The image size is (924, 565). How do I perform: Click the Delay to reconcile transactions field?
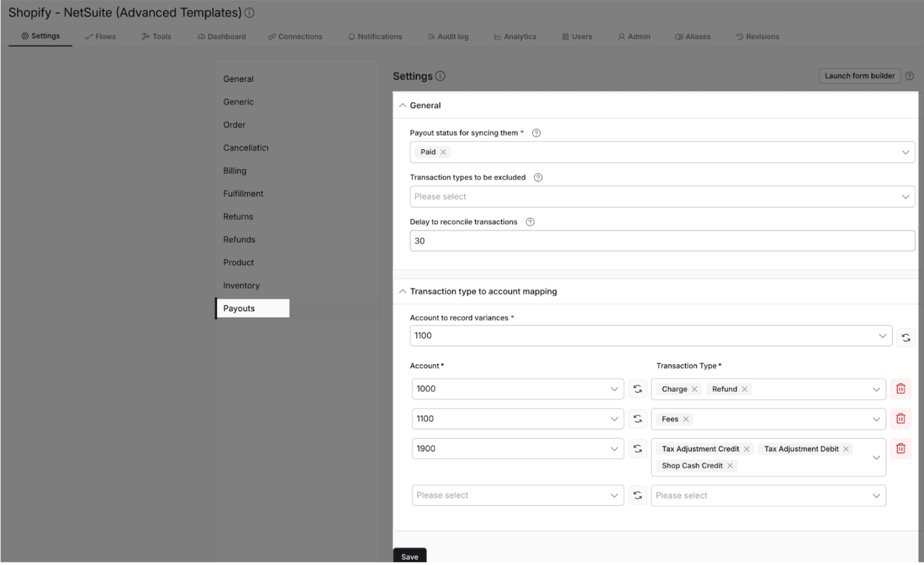(662, 241)
